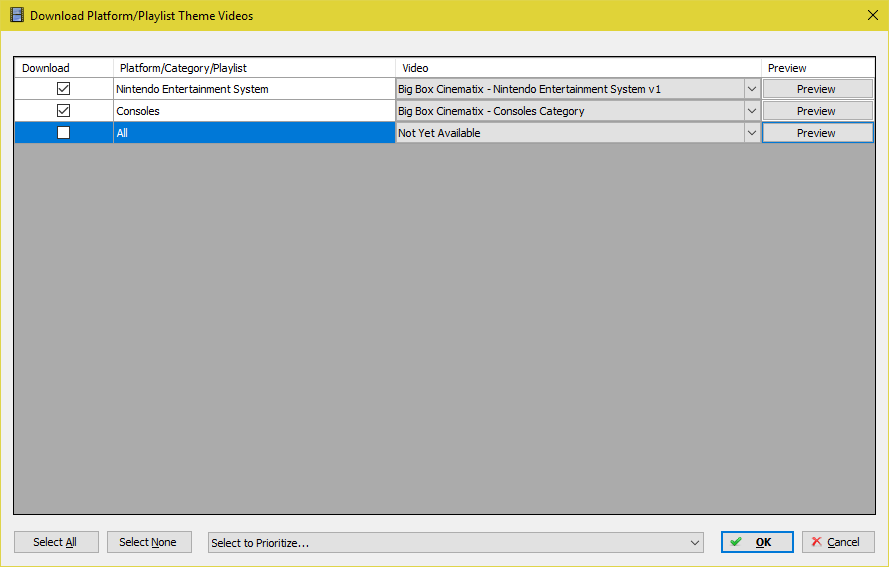This screenshot has width=889, height=567.
Task: Click Big Box Cinematix Nintendo Entertainment System v1 text
Action: [530, 89]
